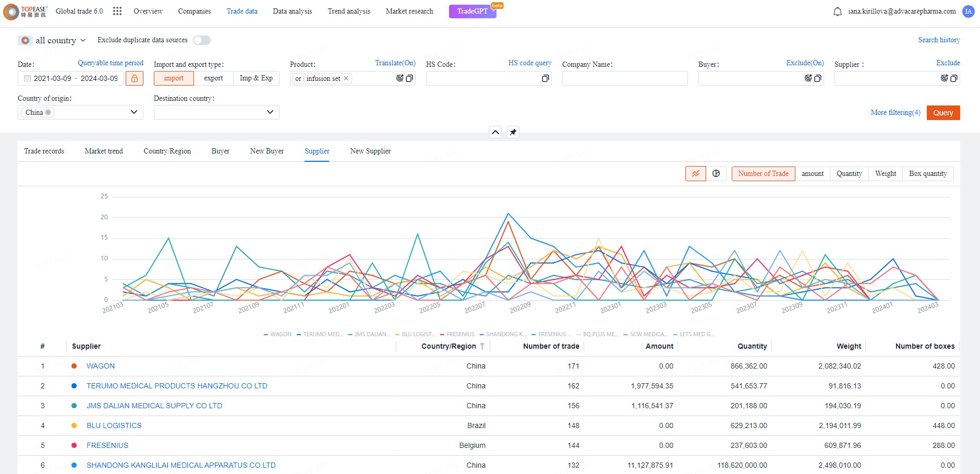Open Search history link
The image size is (980, 474).
pyautogui.click(x=939, y=40)
